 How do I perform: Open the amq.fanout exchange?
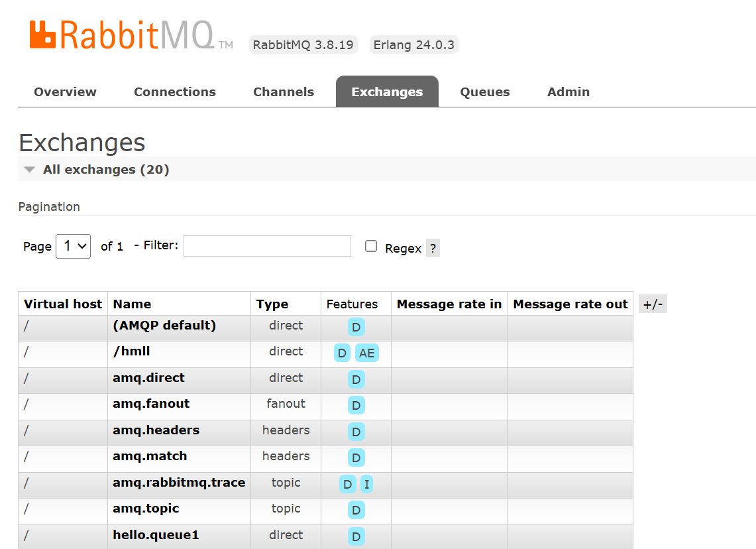click(x=151, y=404)
